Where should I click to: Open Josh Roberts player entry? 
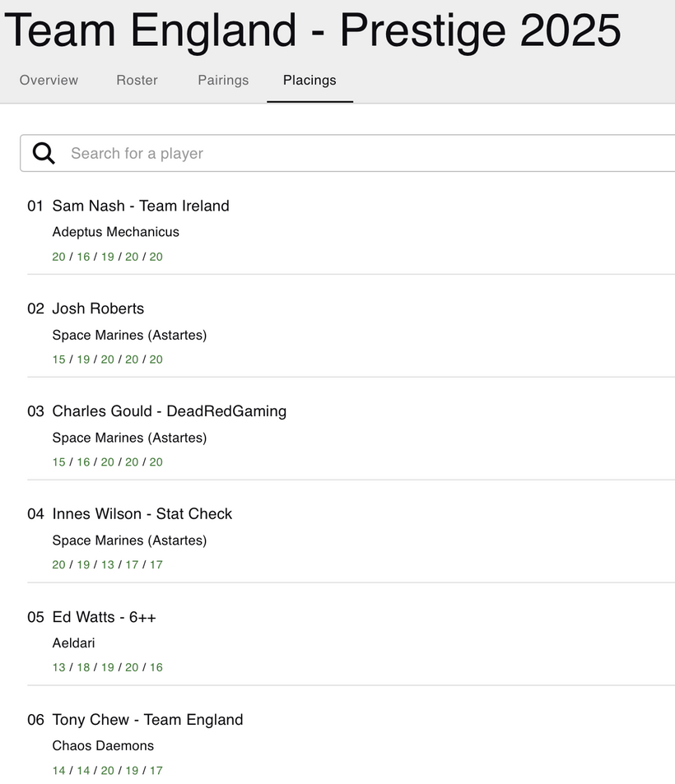pos(98,308)
